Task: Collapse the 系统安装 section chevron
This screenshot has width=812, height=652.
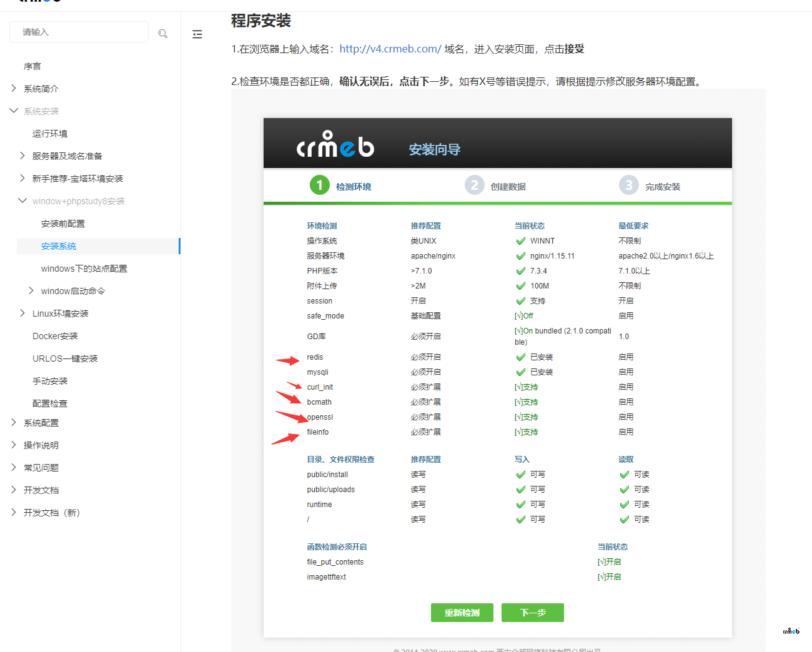Action: 14,111
